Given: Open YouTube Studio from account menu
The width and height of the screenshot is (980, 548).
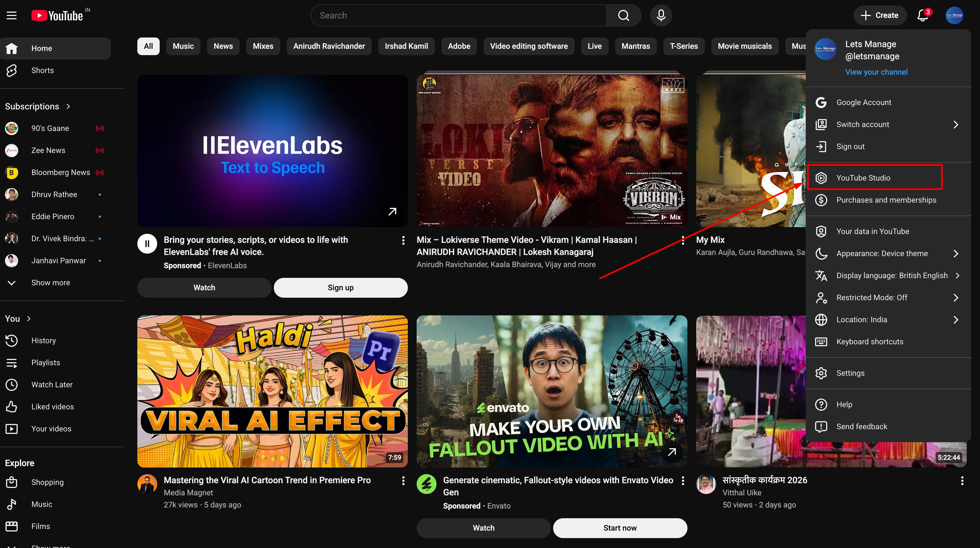Looking at the screenshot, I should pos(863,178).
